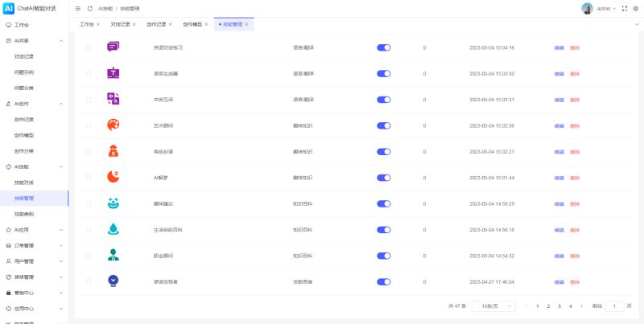Close the 工作台 tab with its X
The width and height of the screenshot is (644, 324).
pos(97,24)
